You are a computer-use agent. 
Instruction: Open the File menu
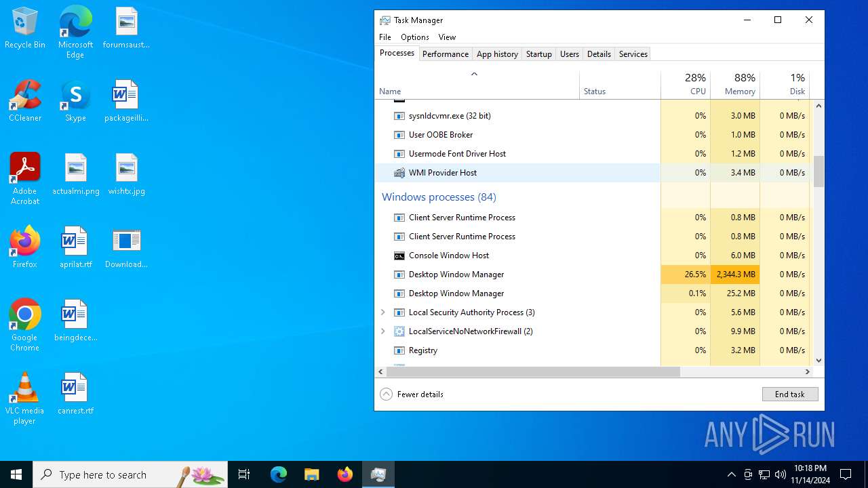click(x=385, y=37)
